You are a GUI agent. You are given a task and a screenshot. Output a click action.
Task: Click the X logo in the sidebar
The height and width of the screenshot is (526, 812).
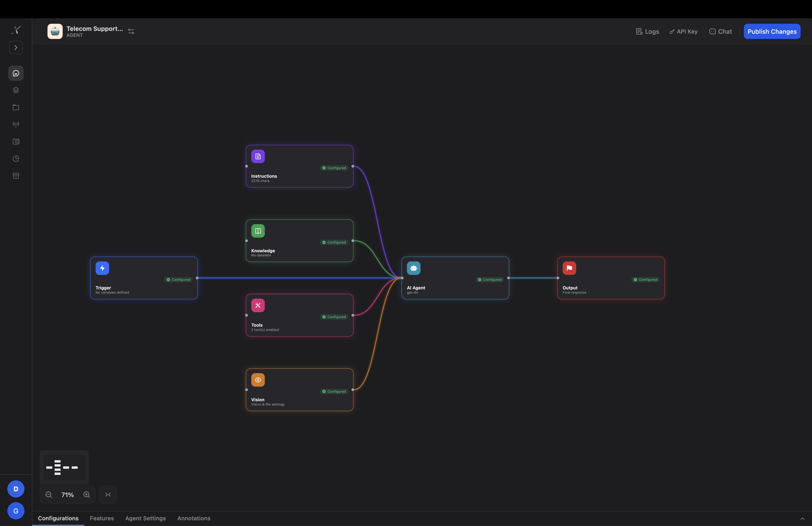point(16,30)
